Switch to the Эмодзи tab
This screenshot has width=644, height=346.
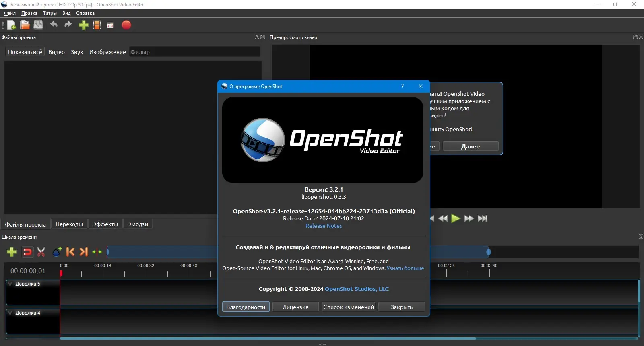[x=138, y=224]
